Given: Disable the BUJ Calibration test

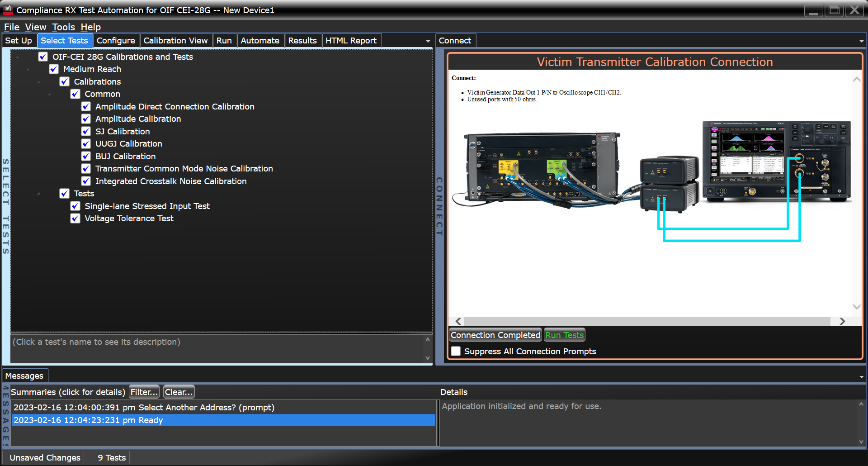Looking at the screenshot, I should [x=85, y=156].
